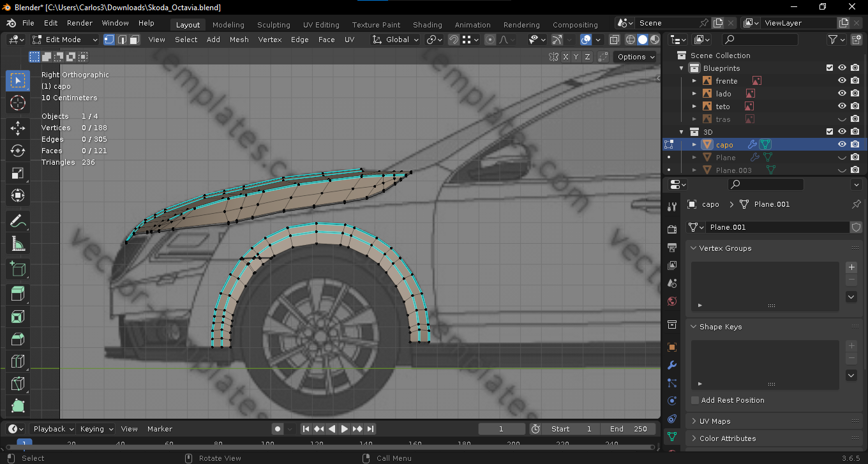868x464 pixels.
Task: Choose the Move tool
Action: coord(18,128)
